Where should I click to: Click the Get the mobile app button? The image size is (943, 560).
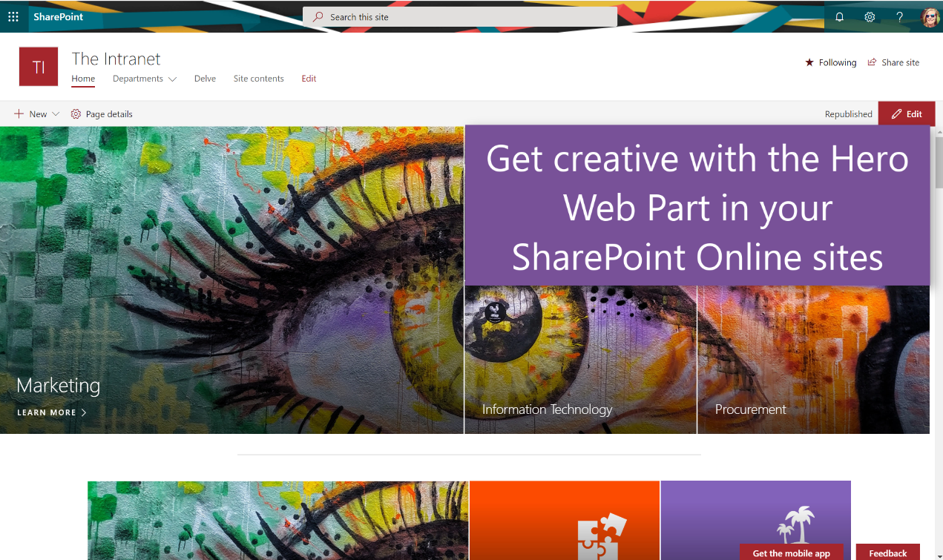point(792,553)
